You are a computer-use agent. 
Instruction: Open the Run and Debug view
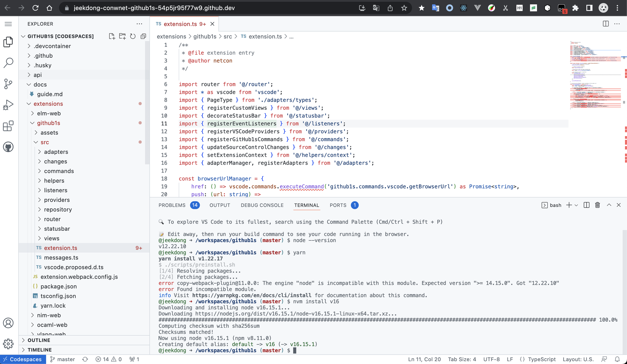click(x=8, y=105)
